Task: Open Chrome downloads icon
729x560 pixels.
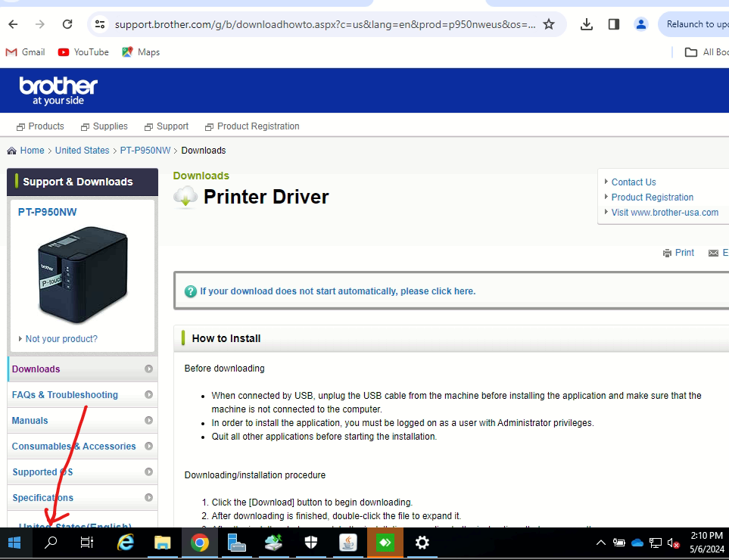Action: tap(587, 24)
